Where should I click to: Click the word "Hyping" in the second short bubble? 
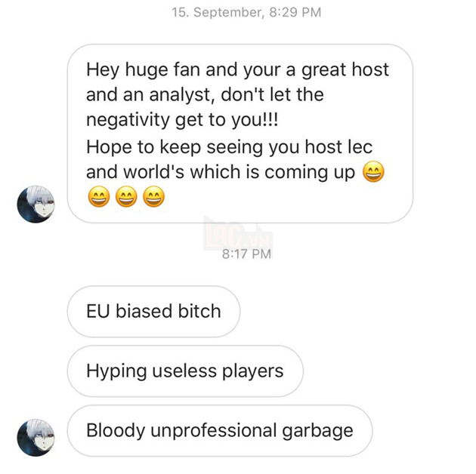point(116,371)
